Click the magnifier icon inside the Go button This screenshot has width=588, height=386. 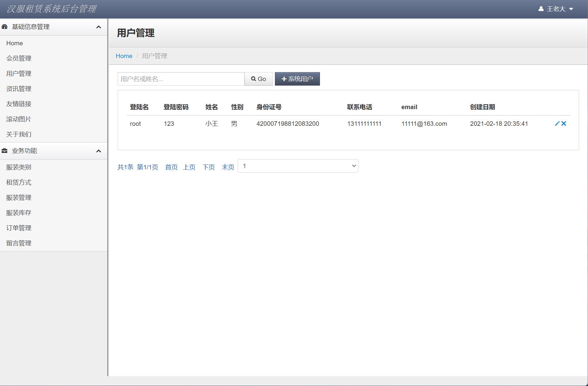tap(253, 79)
